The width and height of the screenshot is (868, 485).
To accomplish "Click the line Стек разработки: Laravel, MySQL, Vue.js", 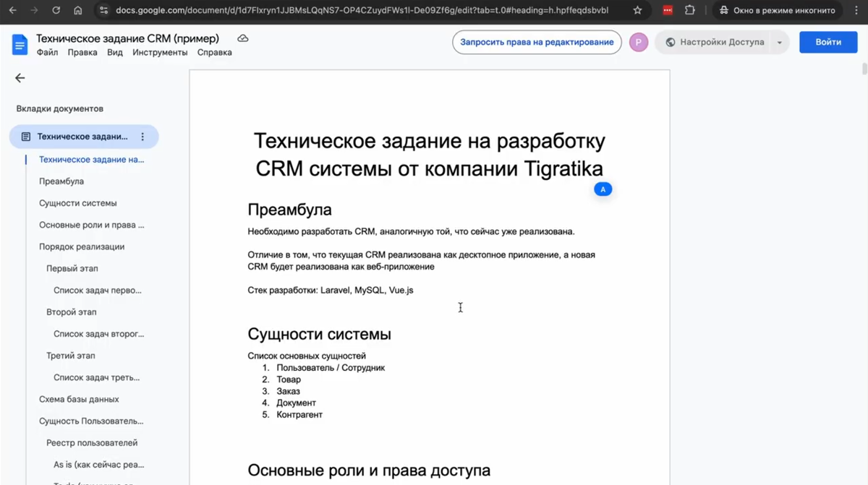I will coord(331,290).
